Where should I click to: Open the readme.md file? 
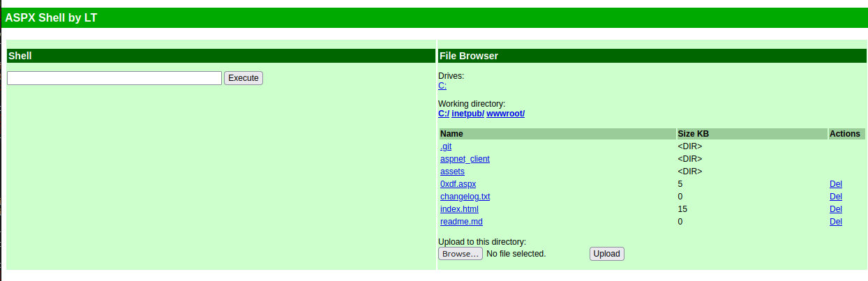click(461, 222)
